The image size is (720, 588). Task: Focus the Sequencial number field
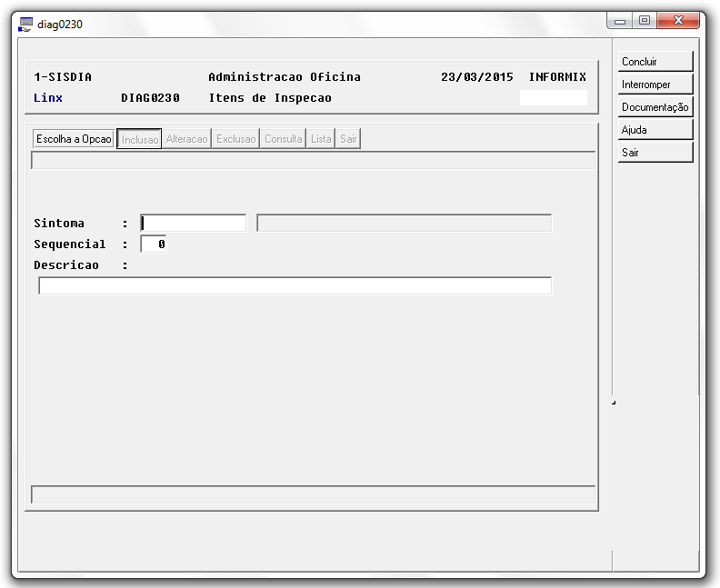click(x=154, y=244)
